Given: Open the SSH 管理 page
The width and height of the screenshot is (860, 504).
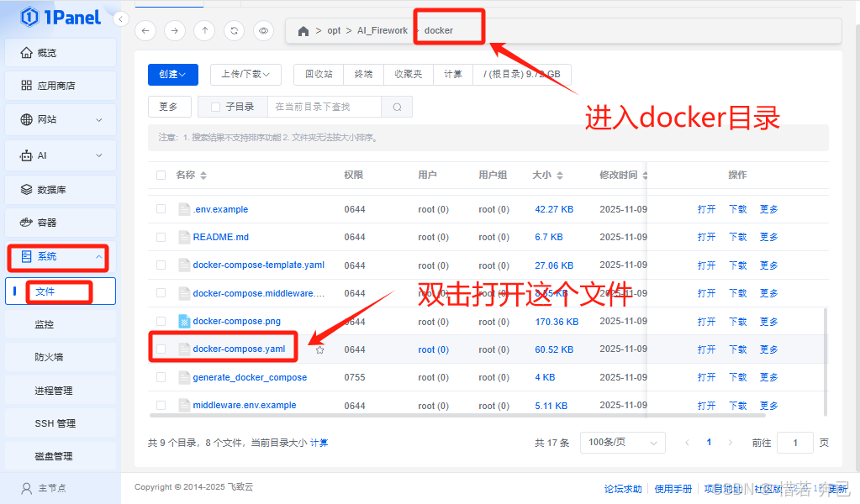Looking at the screenshot, I should click(x=61, y=423).
